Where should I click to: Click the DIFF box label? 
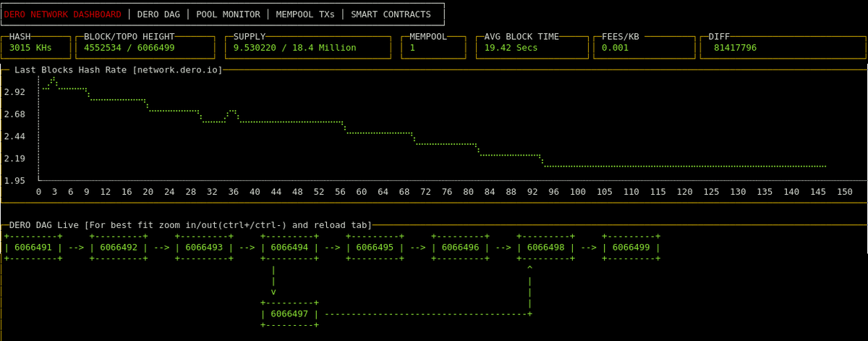719,36
